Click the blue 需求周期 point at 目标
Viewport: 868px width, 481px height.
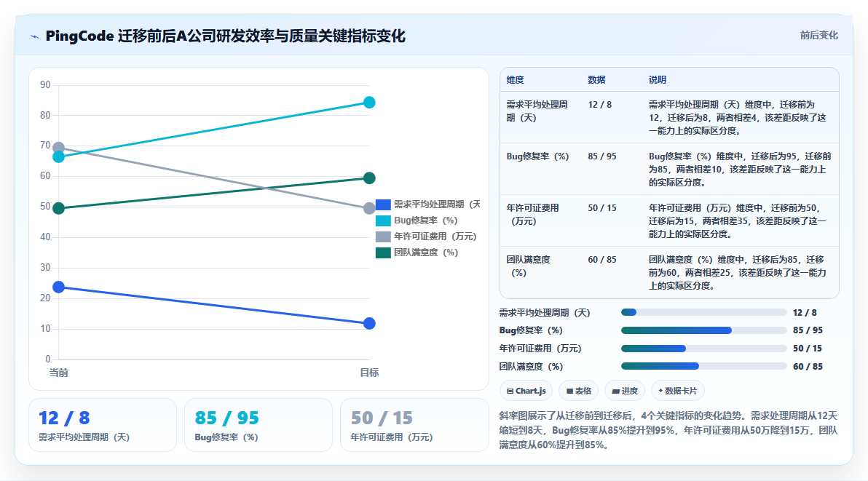[x=369, y=323]
